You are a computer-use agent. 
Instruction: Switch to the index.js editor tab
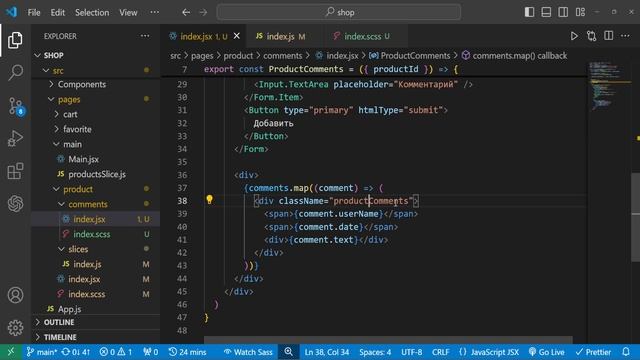pyautogui.click(x=284, y=36)
